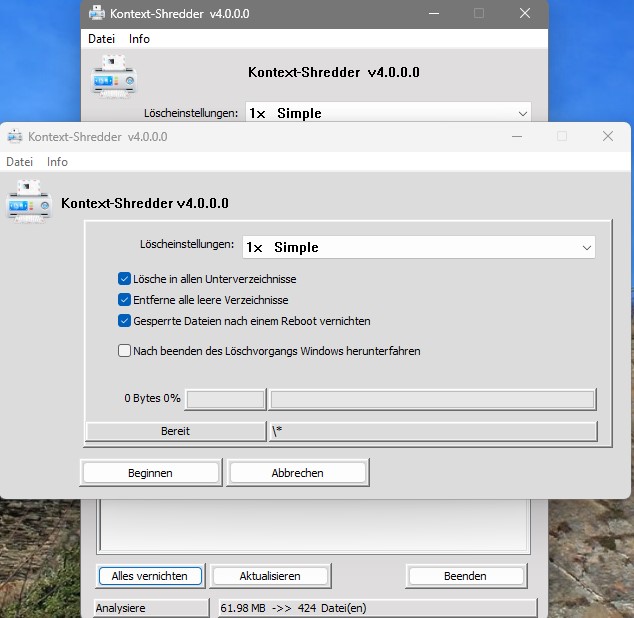Screen dimensions: 634x618
Task: Open the Datei menu in the back window
Action: [x=101, y=39]
